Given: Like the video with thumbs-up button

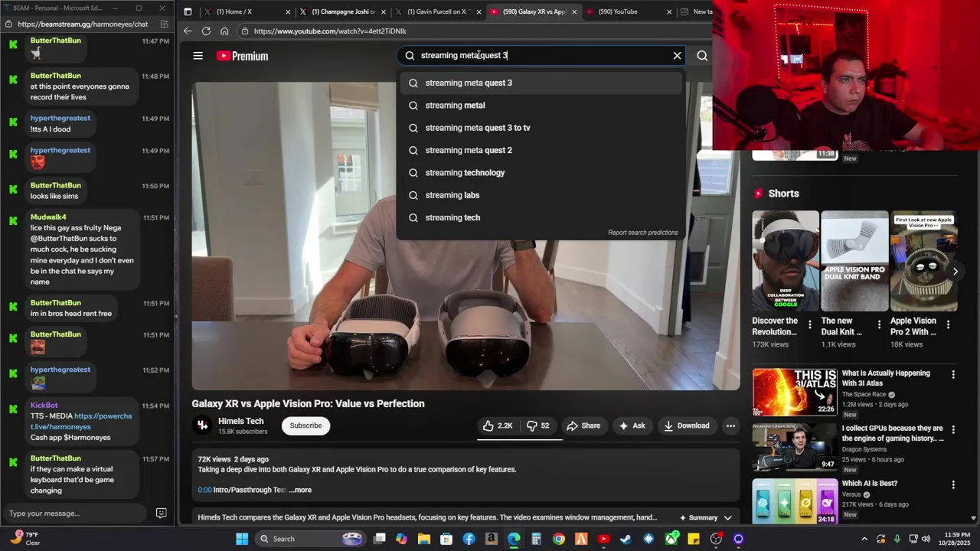Looking at the screenshot, I should pos(498,425).
